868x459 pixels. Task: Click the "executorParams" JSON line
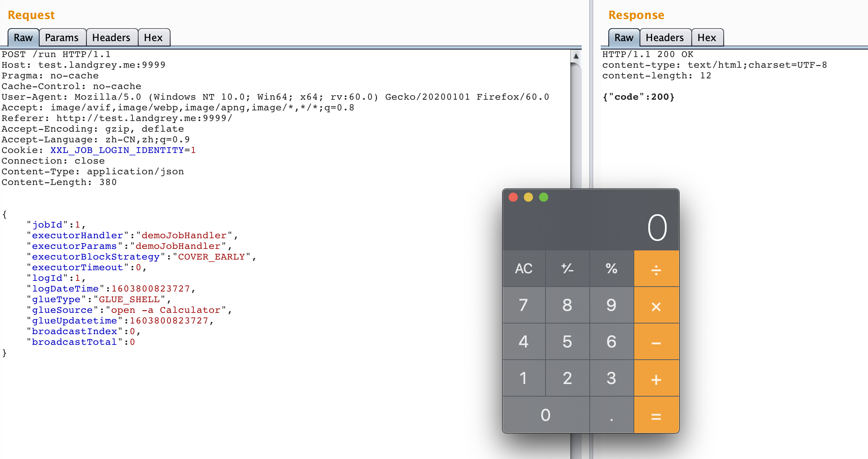[x=129, y=246]
